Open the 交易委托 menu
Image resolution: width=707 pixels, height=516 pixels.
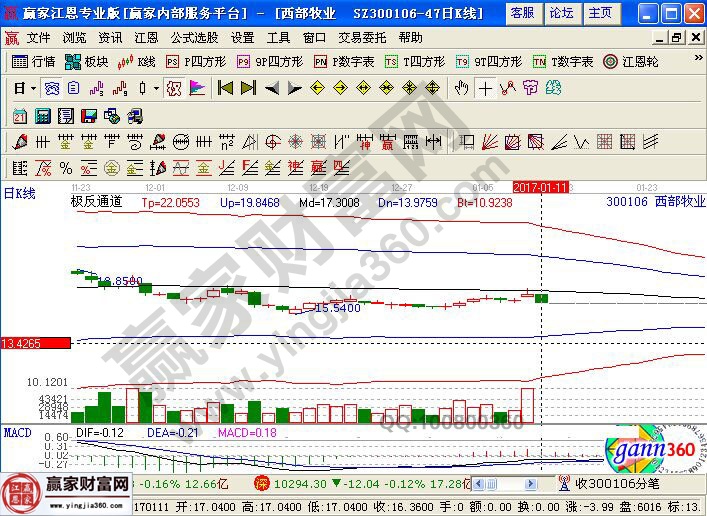point(361,37)
